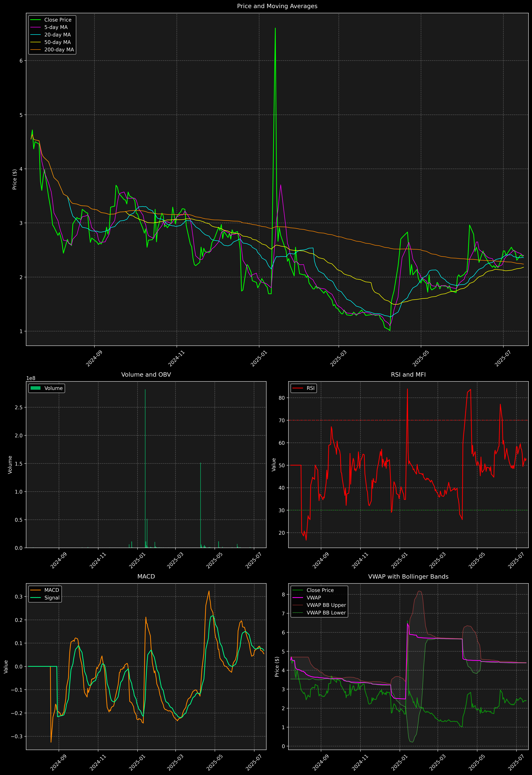Click the tallest volume bar in January 2025
Viewport: 532px width, 775px height.
pos(145,469)
